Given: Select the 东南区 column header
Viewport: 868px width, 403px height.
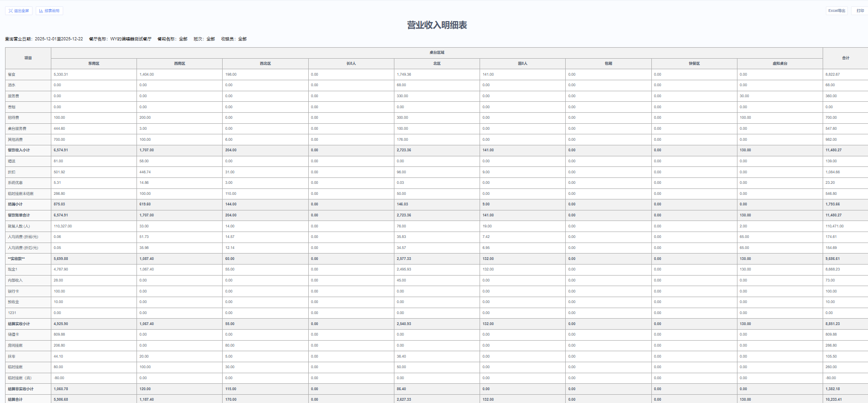Looking at the screenshot, I should coord(94,64).
